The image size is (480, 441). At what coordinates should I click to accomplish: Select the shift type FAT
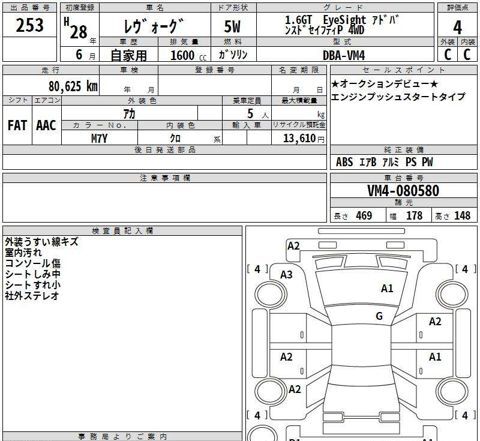(x=17, y=126)
